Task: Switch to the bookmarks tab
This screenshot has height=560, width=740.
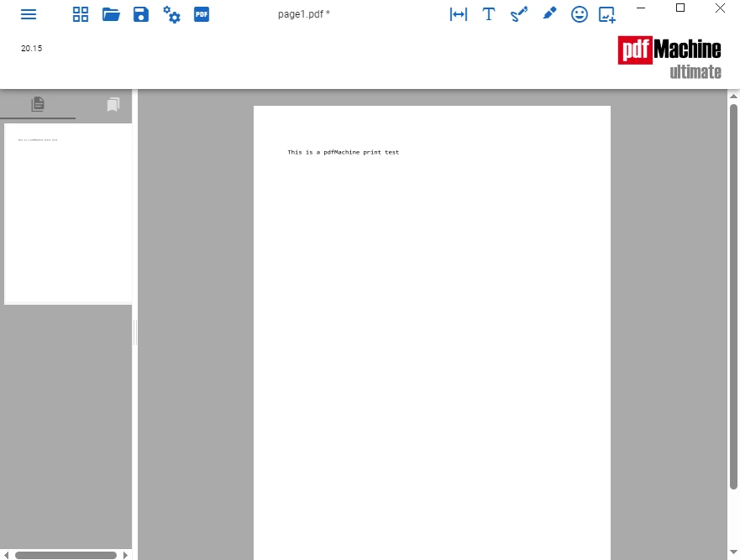Action: [x=113, y=104]
